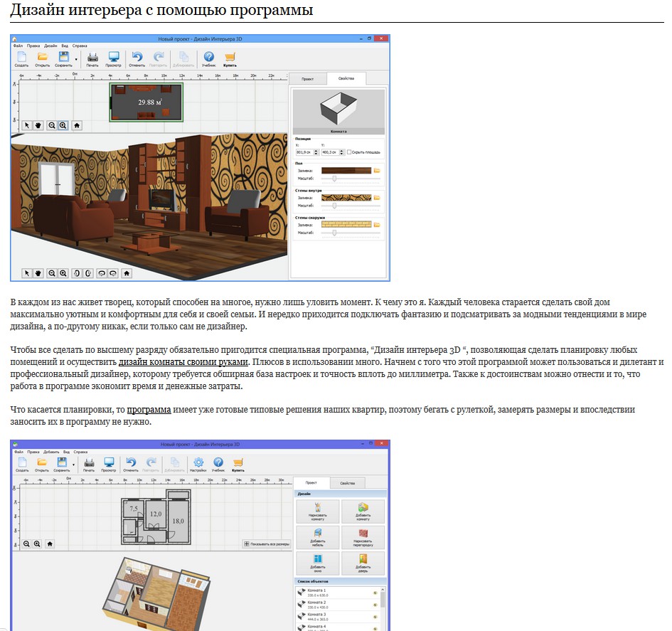The height and width of the screenshot is (631, 672).
Task: Toggle visibility eye for Комната 2
Action: 375,605
